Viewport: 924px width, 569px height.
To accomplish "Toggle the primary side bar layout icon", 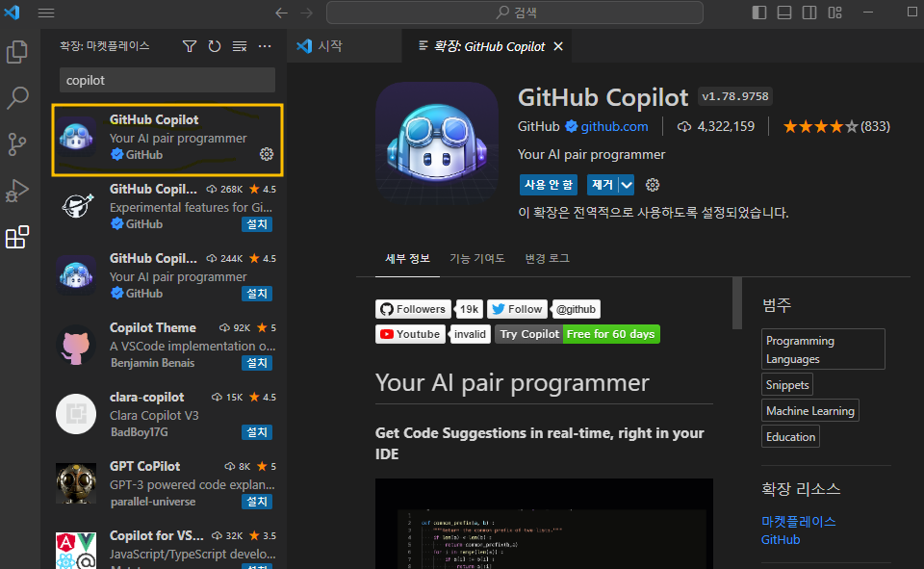I will pos(759,13).
